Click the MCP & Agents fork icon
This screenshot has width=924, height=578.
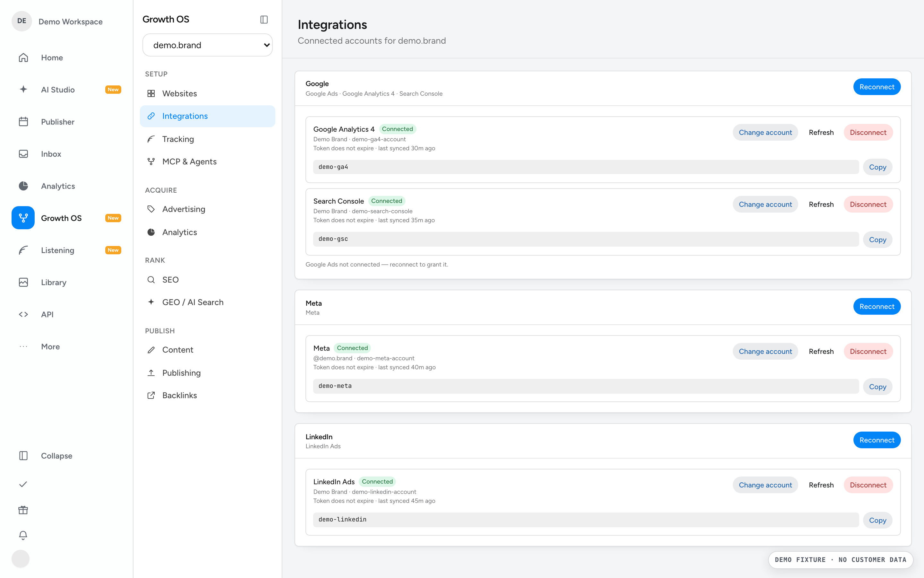151,161
